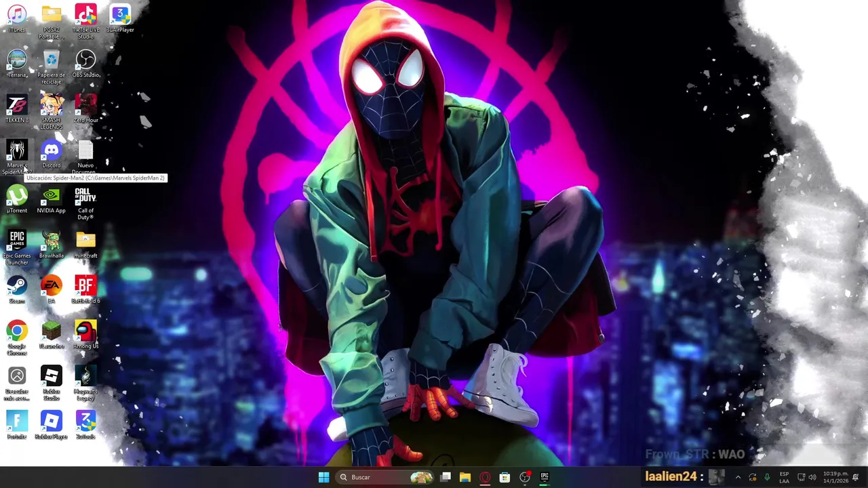Change the ESP LAA input language
Viewport: 868px width, 488px height.
coord(785,477)
